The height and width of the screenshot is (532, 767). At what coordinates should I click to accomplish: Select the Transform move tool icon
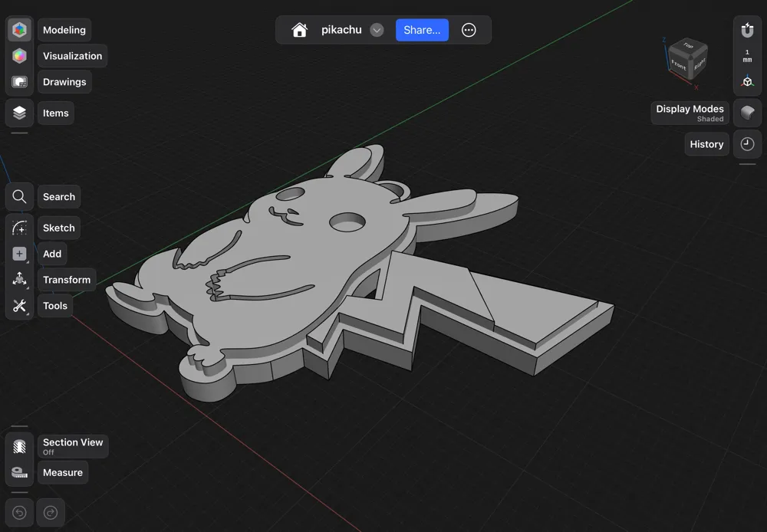19,279
